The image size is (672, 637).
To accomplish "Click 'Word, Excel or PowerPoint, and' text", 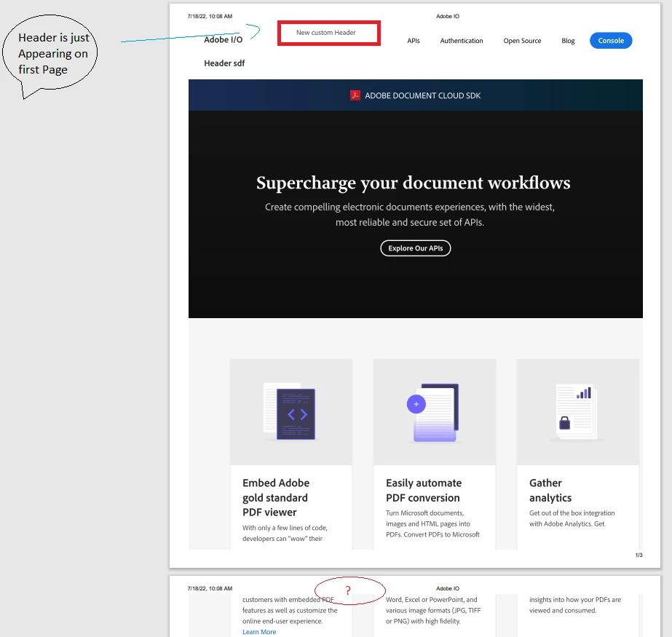I will (x=431, y=600).
